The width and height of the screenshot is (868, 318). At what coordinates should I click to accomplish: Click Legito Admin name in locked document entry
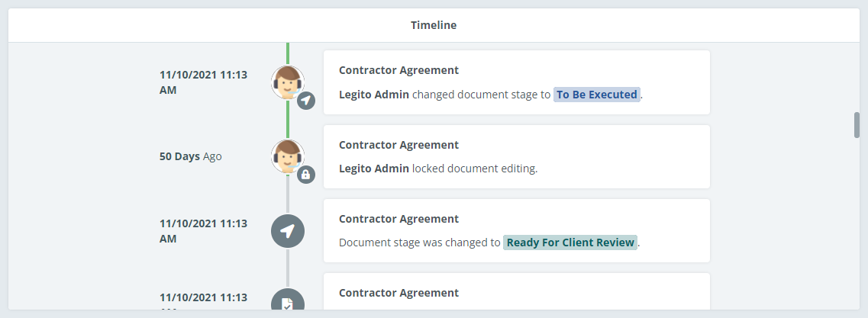[x=373, y=169]
